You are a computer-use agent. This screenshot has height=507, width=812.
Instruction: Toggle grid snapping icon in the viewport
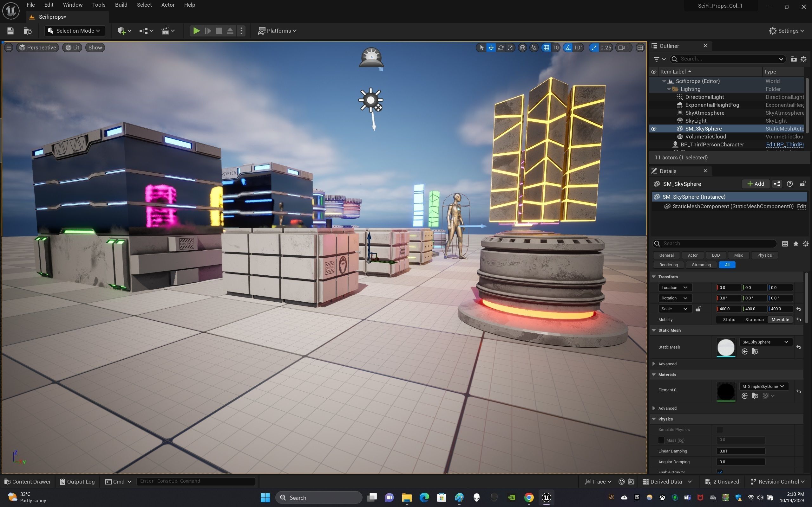(x=546, y=48)
